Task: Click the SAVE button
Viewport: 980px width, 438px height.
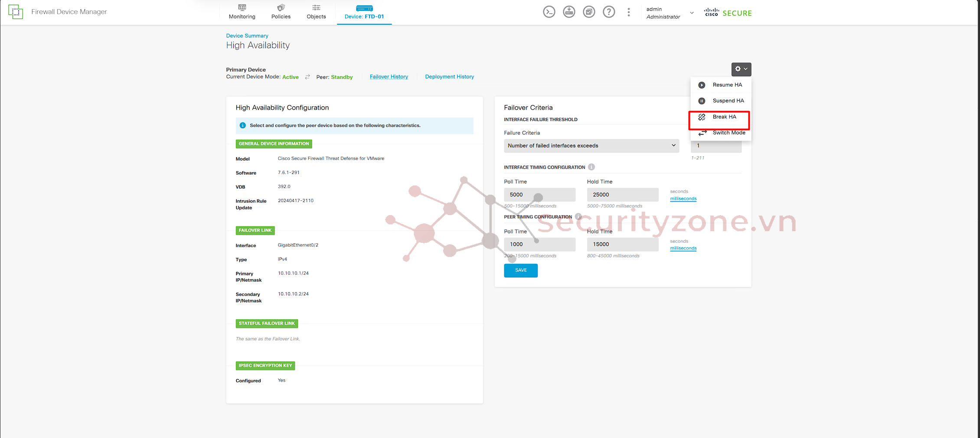Action: click(520, 270)
